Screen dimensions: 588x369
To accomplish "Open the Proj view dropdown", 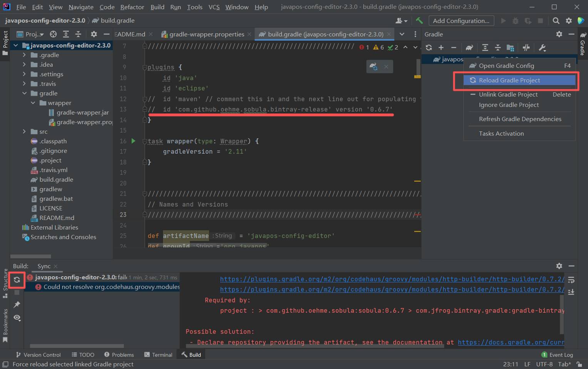I will tap(30, 34).
